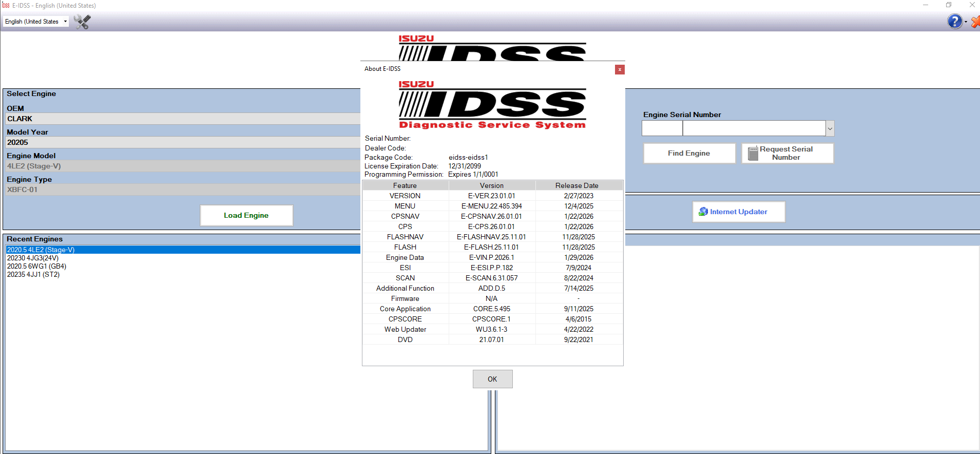This screenshot has width=980, height=454.
Task: Click the DVD feature cell
Action: click(405, 339)
